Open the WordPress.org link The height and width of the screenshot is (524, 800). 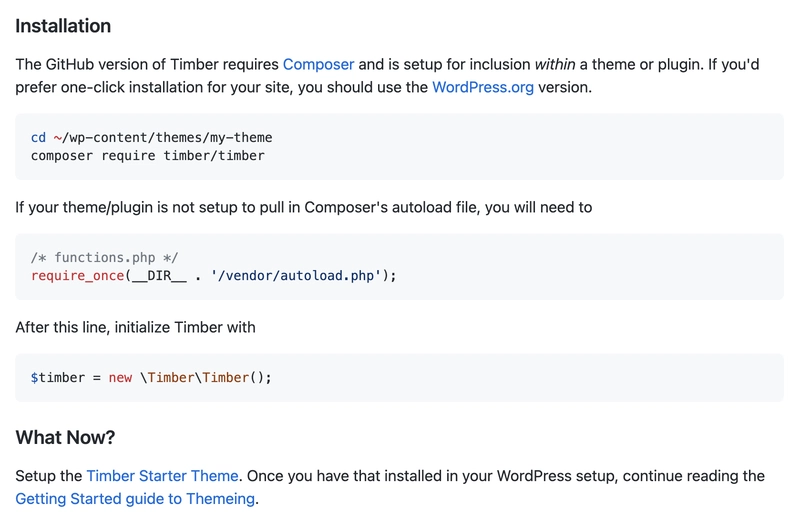point(483,87)
